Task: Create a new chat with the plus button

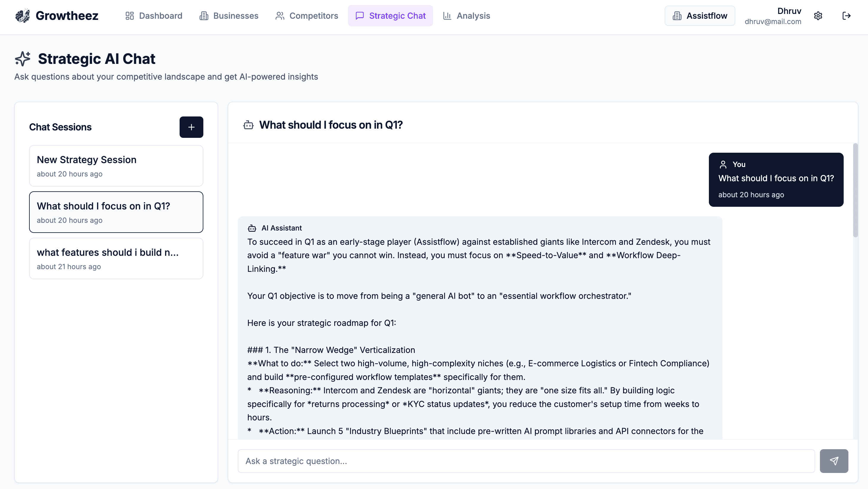Action: click(191, 127)
